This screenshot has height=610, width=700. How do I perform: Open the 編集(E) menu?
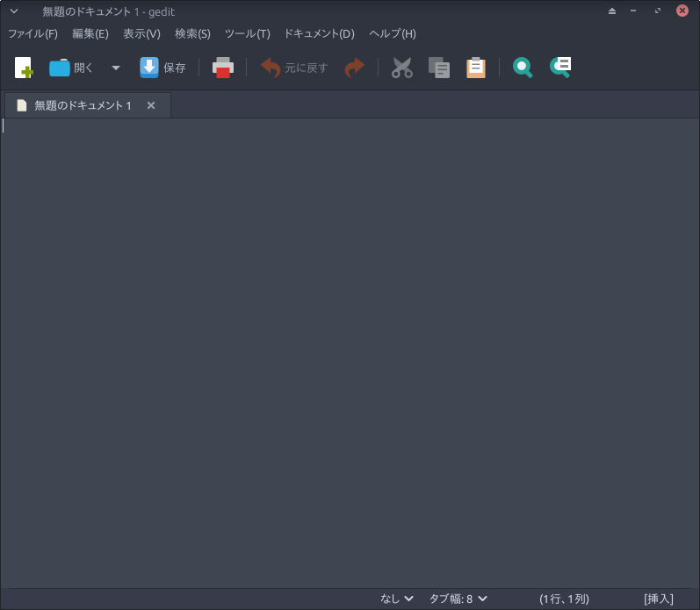(90, 34)
